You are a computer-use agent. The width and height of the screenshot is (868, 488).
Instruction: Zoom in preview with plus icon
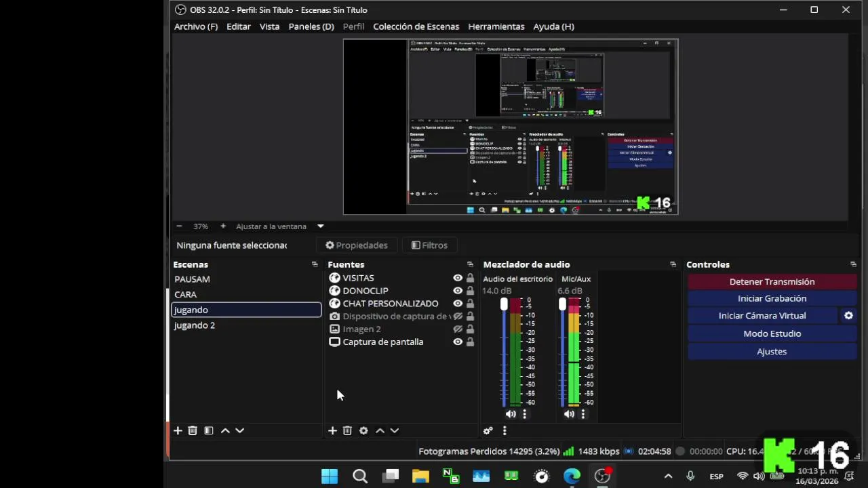click(x=222, y=226)
